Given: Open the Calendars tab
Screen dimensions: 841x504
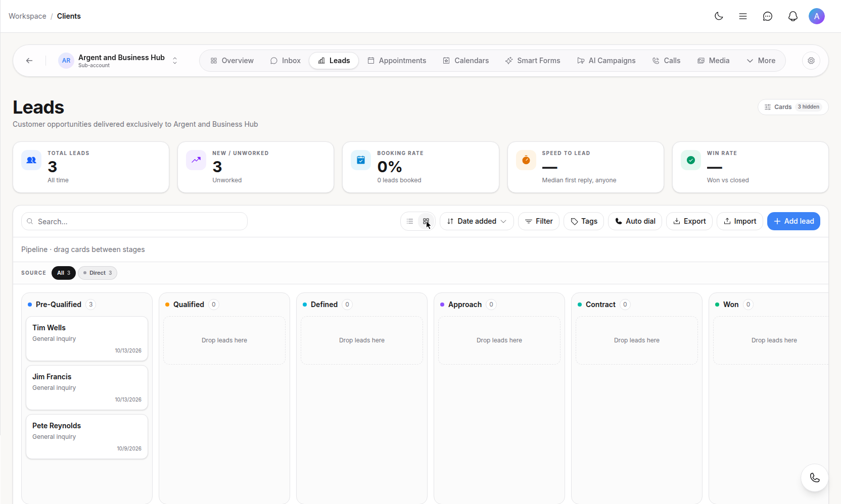Looking at the screenshot, I should pyautogui.click(x=466, y=61).
